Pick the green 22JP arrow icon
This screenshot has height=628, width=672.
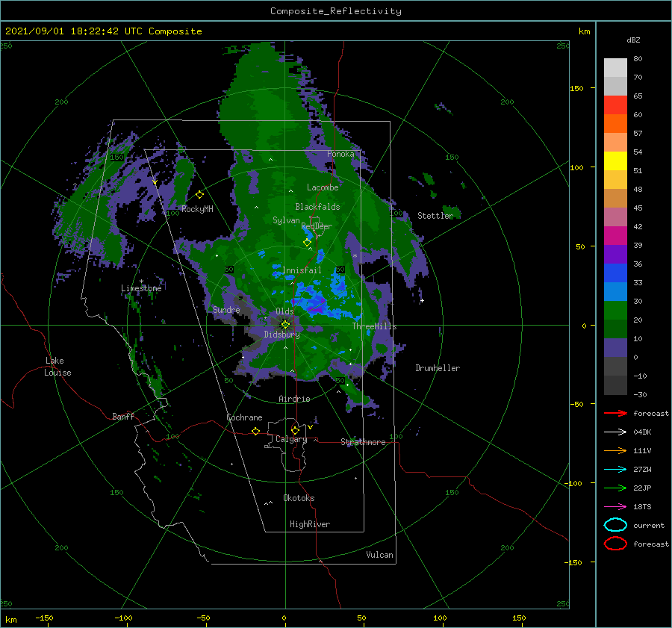coord(615,488)
